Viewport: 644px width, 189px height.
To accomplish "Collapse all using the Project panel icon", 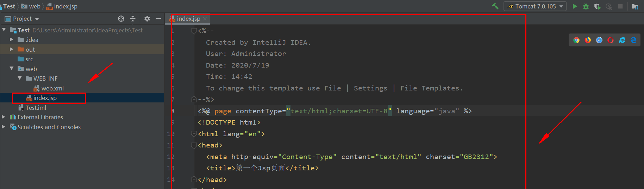I will (x=133, y=19).
